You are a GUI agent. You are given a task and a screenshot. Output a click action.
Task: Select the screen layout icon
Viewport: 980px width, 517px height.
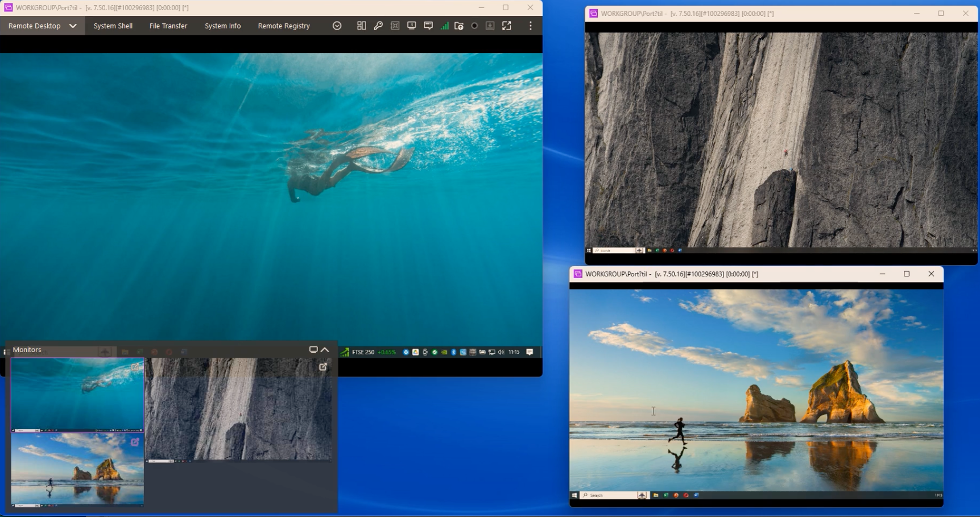pos(362,26)
